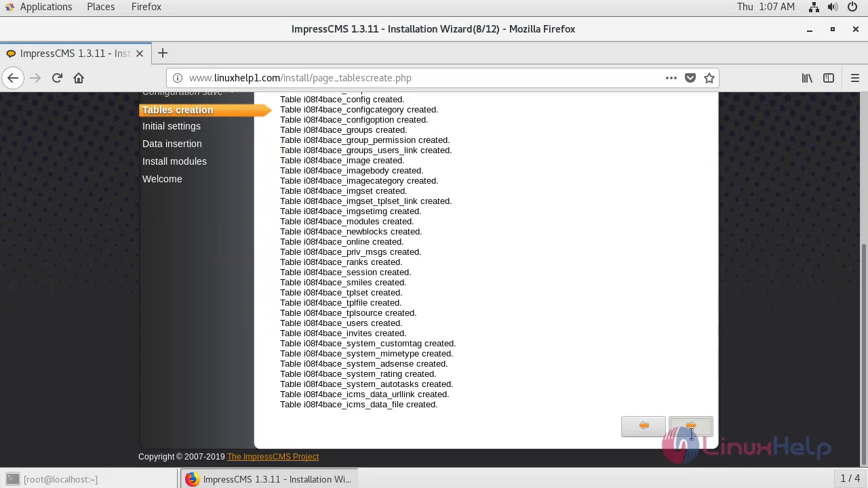The image size is (868, 488).
Task: Click 'Table i08f4bace_system_customtag created.' line
Action: pos(368,344)
